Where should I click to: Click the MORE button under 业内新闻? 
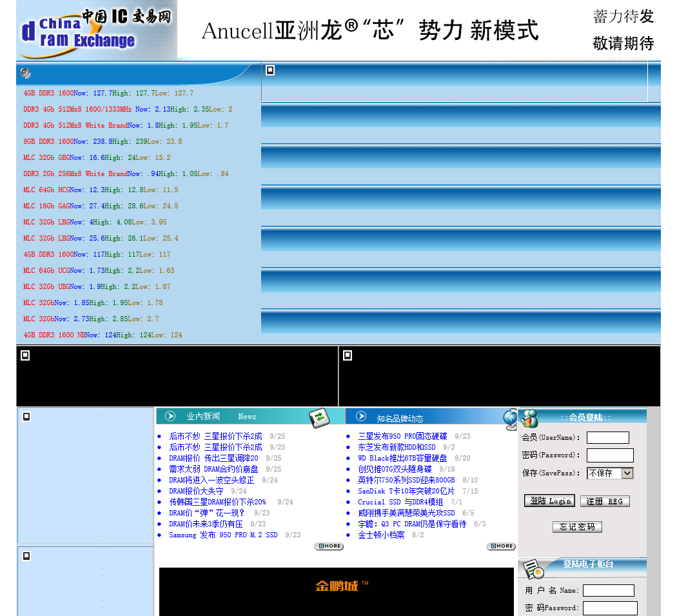point(329,546)
